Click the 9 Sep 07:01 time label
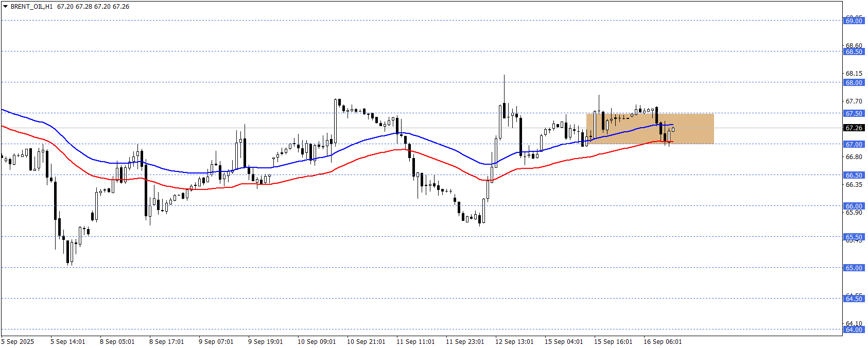The height and width of the screenshot is (348, 868). (216, 342)
